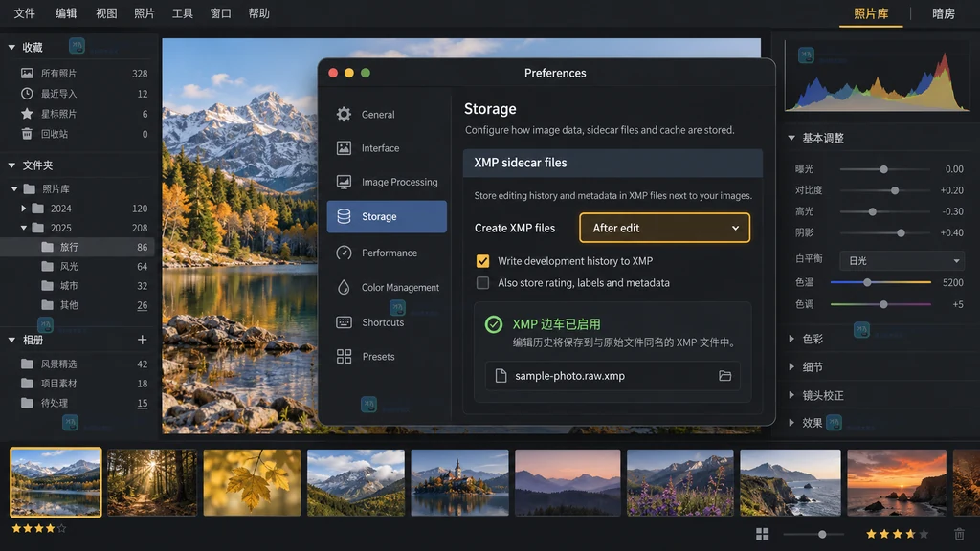980x551 pixels.
Task: Click the 风景精选 album folder icon
Action: (x=27, y=364)
